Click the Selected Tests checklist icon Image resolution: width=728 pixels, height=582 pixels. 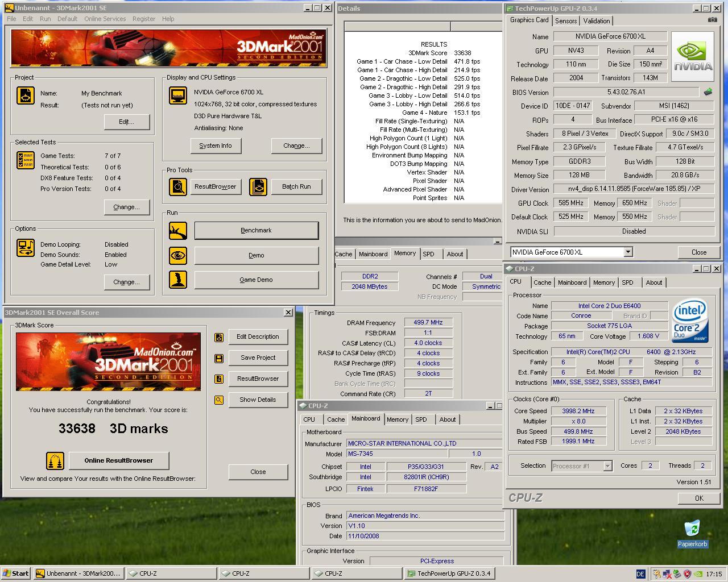tap(26, 161)
